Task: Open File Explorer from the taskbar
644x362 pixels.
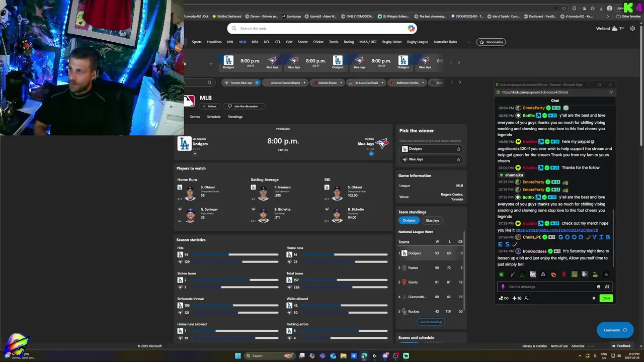Action: [343, 356]
